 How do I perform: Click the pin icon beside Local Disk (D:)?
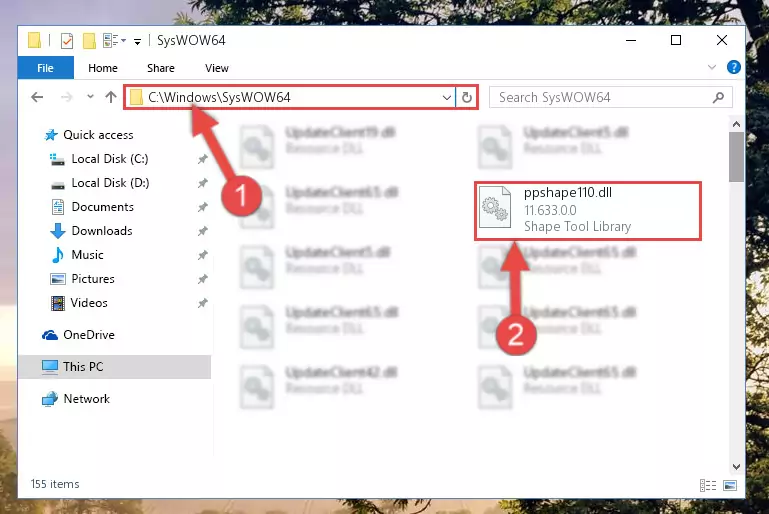(x=203, y=183)
